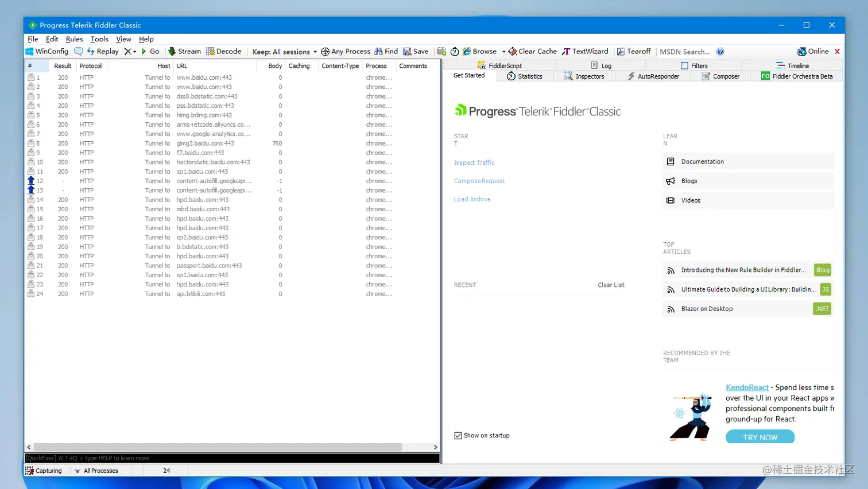This screenshot has height=489, width=868.
Task: Toggle Show on startup checkbox
Action: 458,436
